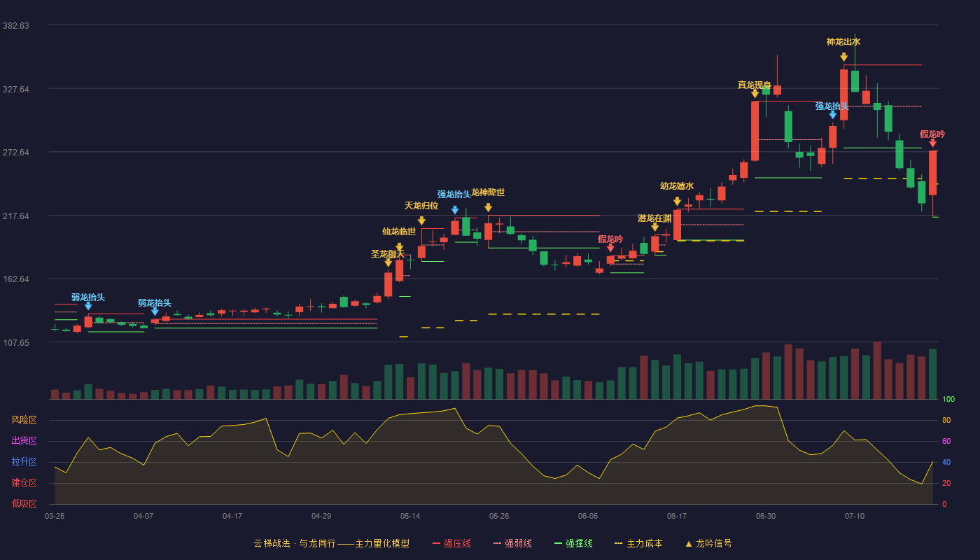Select the 潜龙在渊 yellow arrow marker
This screenshot has width=980, height=560.
pyautogui.click(x=654, y=227)
